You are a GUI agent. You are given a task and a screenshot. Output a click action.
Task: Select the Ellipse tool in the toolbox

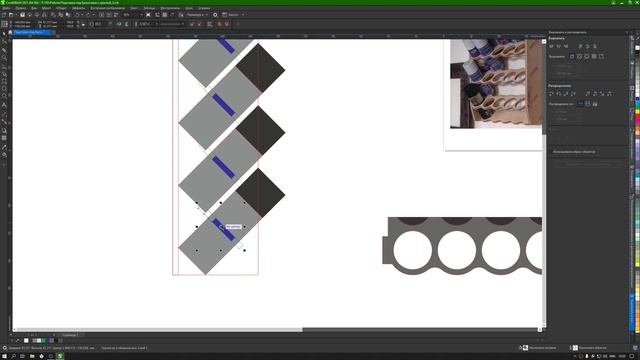tap(4, 89)
